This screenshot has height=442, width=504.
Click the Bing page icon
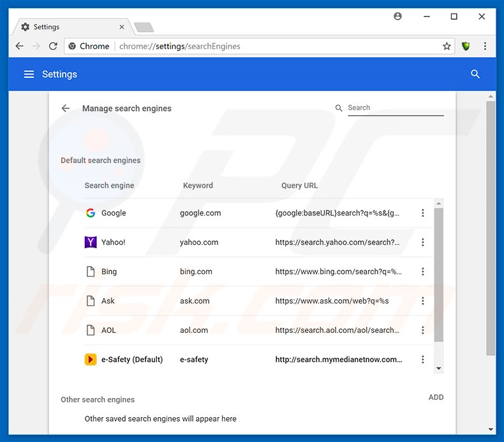[91, 272]
